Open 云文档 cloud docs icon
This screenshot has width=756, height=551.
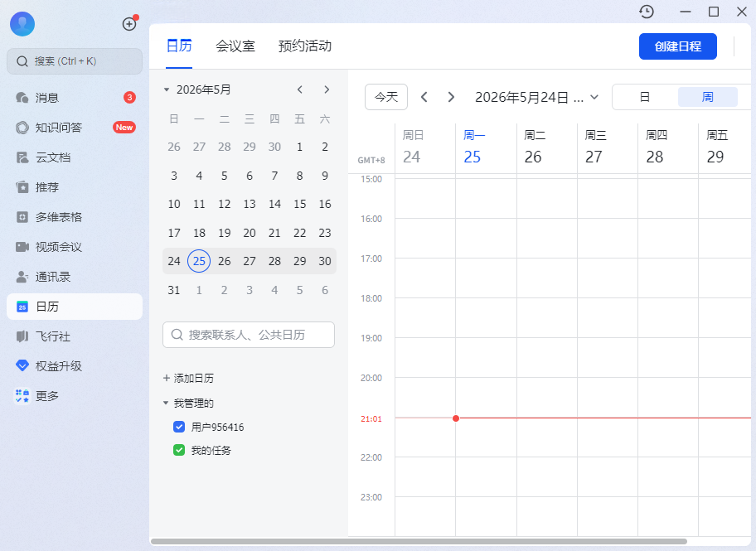[x=22, y=157]
